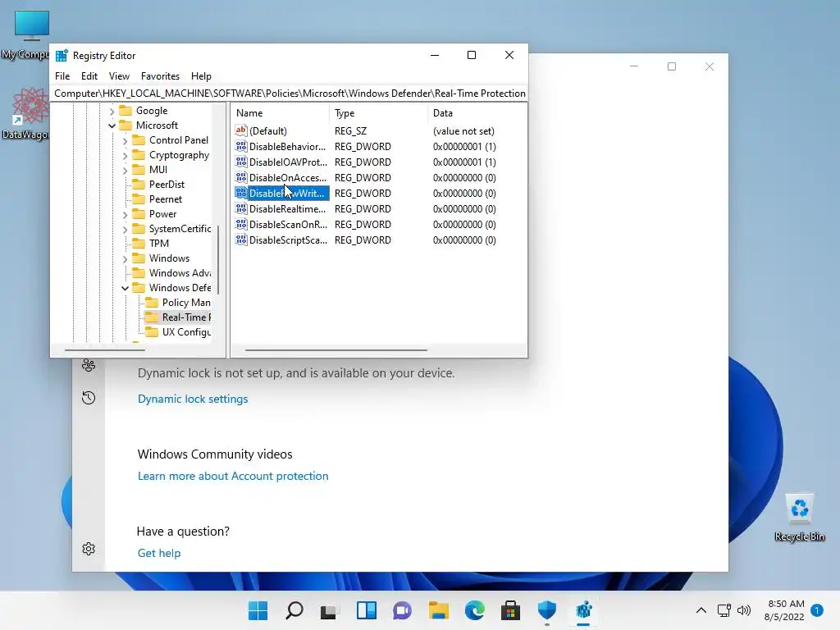Click the DisableOnAcces... DWORD icon
The image size is (840, 630).
pyautogui.click(x=241, y=177)
